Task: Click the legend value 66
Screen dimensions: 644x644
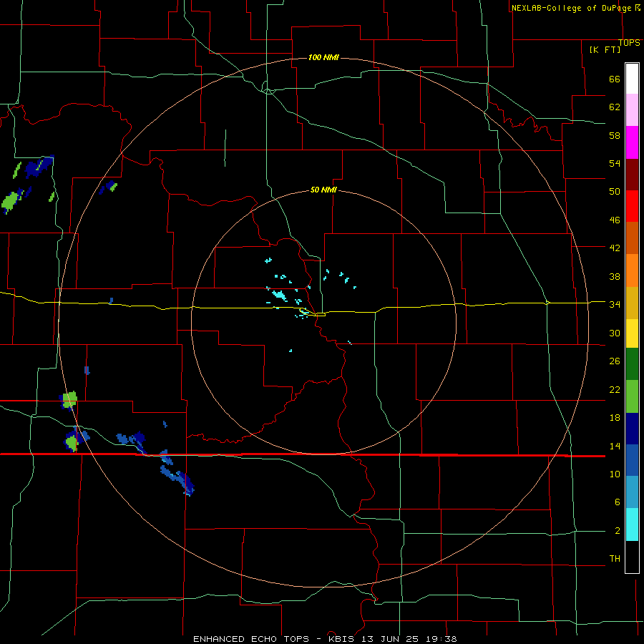Action: 615,79
